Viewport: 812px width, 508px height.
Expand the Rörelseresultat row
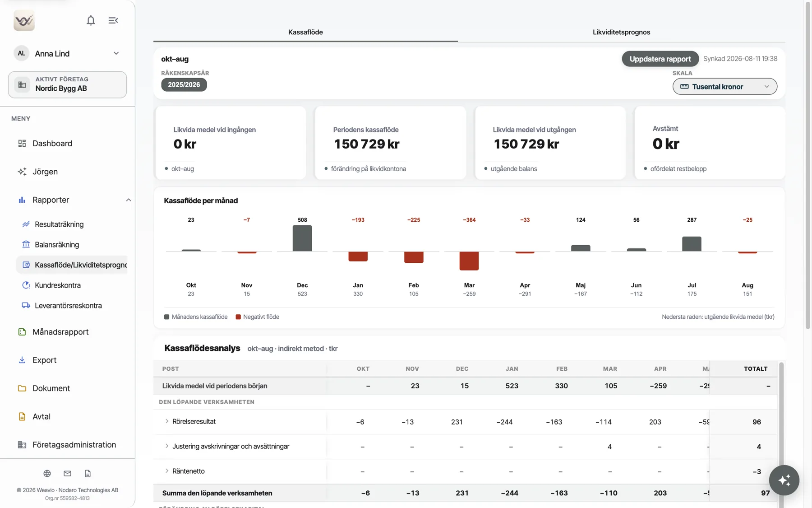(x=167, y=421)
